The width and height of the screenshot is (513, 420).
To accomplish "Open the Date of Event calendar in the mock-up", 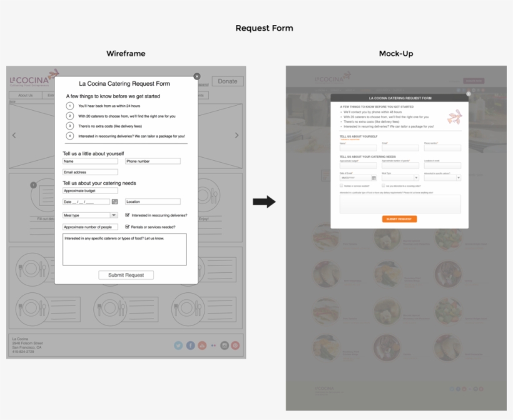I will 374,178.
